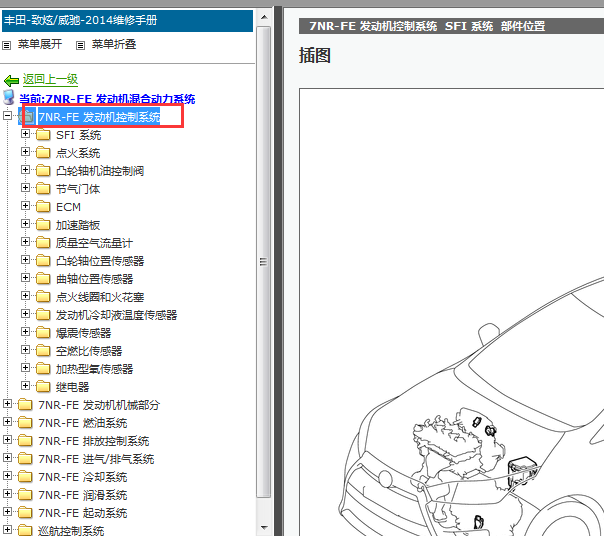Image resolution: width=604 pixels, height=536 pixels.
Task: Click the 节气门体 folder icon
Action: coord(43,188)
